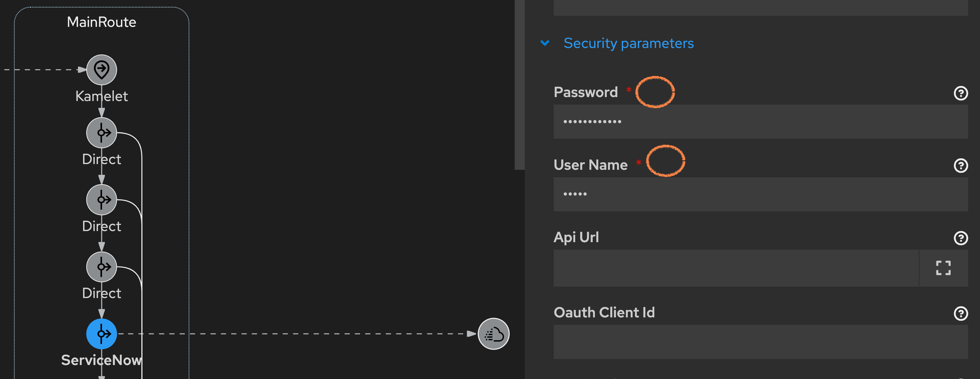
Task: Click the Oauth Client Id input field
Action: pyautogui.click(x=760, y=342)
